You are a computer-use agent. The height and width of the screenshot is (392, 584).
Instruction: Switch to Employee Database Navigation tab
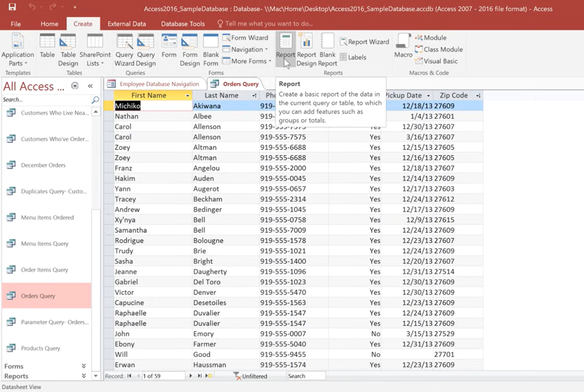tap(154, 84)
